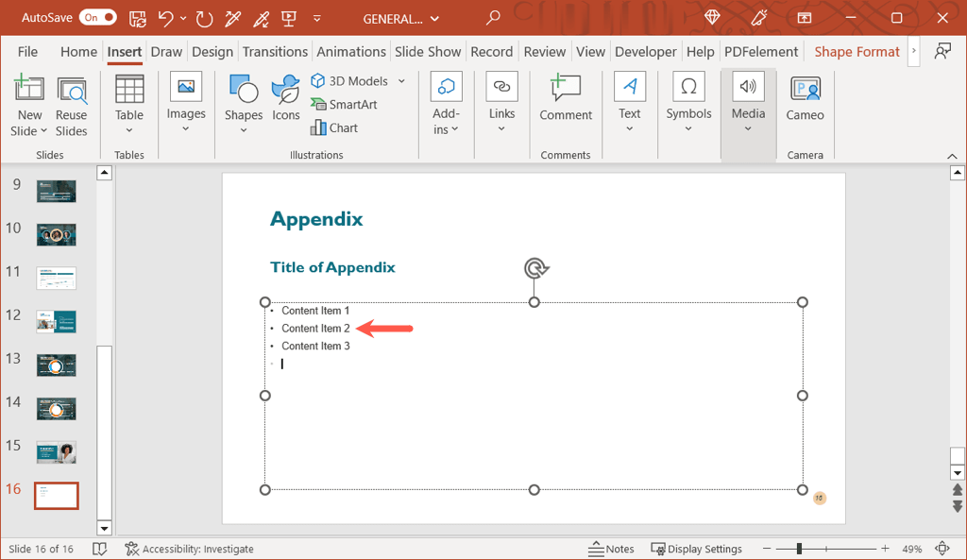
Task: Click the Cameo button
Action: pyautogui.click(x=805, y=98)
